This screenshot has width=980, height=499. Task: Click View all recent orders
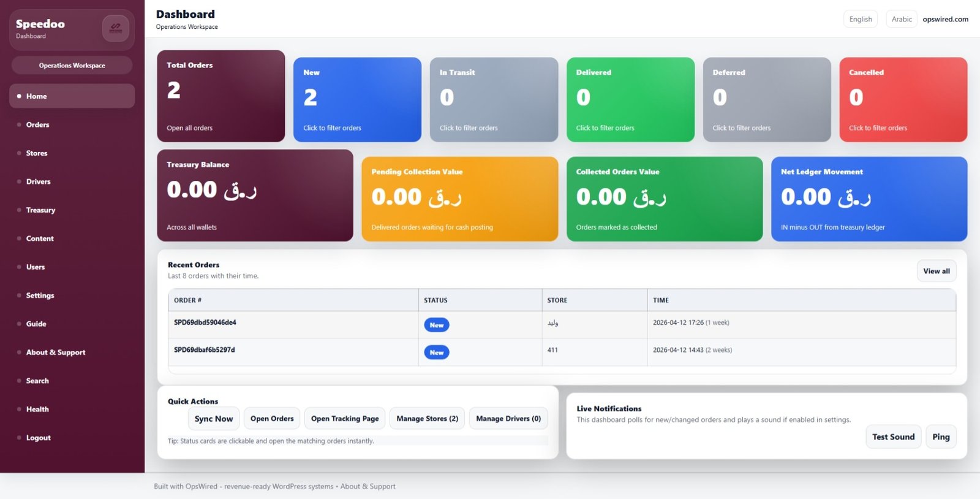tap(937, 271)
